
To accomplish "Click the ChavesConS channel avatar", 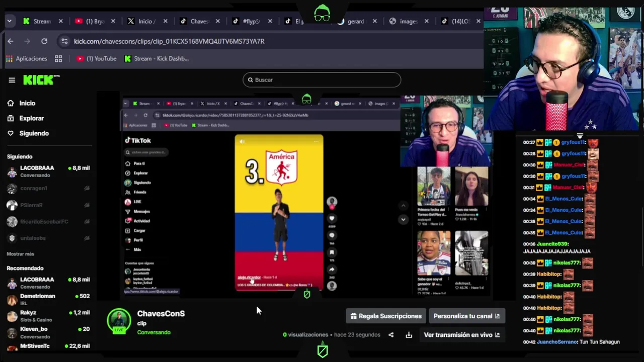I will [x=119, y=320].
